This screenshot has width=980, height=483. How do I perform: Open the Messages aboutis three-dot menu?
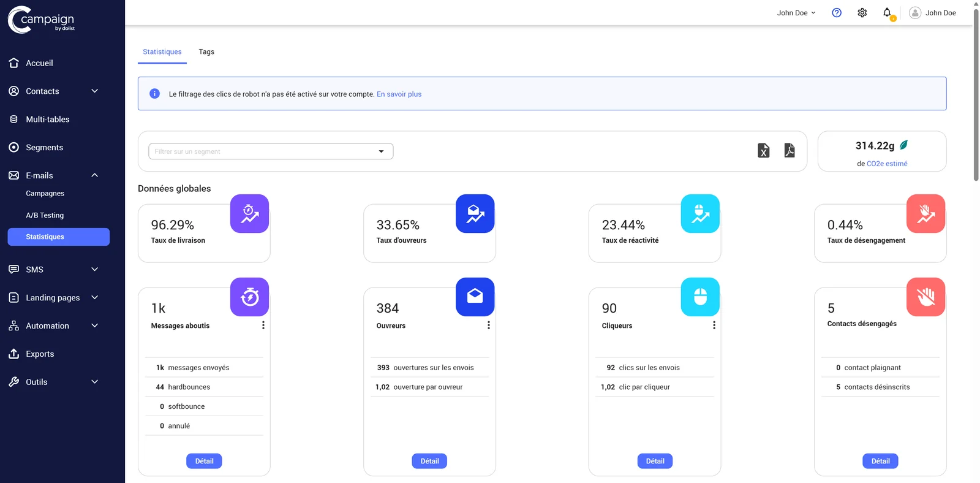tap(263, 325)
